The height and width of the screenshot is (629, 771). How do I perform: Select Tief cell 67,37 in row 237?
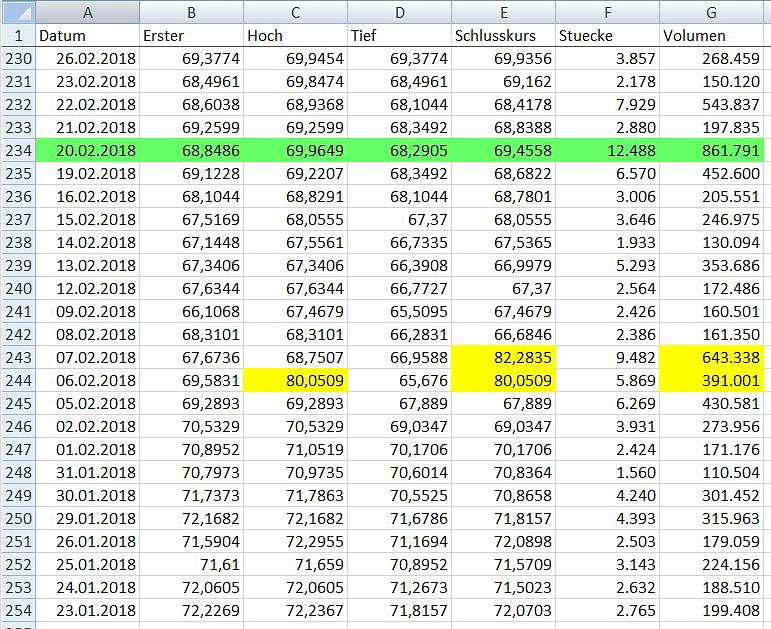400,219
